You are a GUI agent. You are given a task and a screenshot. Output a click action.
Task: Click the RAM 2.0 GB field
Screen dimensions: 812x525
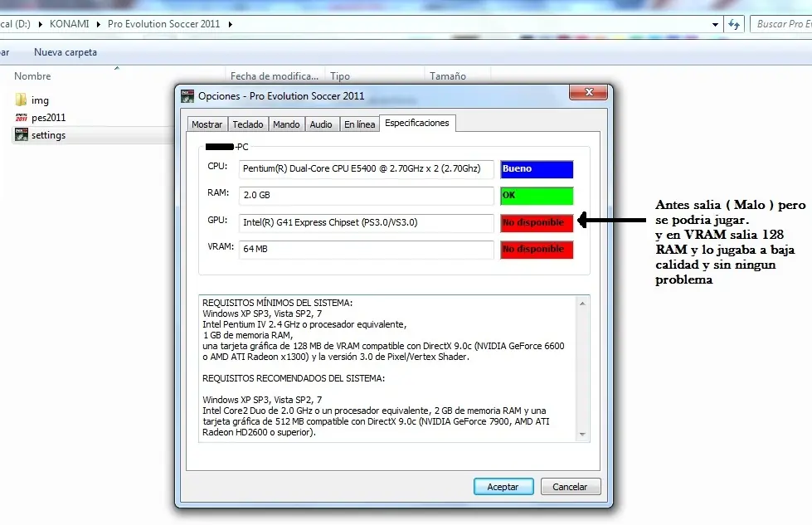coord(366,195)
